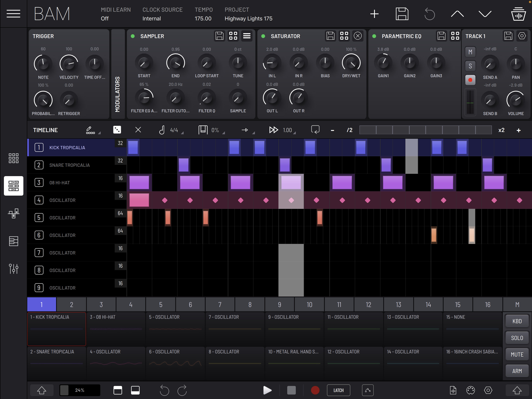Open the Sampler preset grid
The height and width of the screenshot is (399, 532).
[x=233, y=36]
